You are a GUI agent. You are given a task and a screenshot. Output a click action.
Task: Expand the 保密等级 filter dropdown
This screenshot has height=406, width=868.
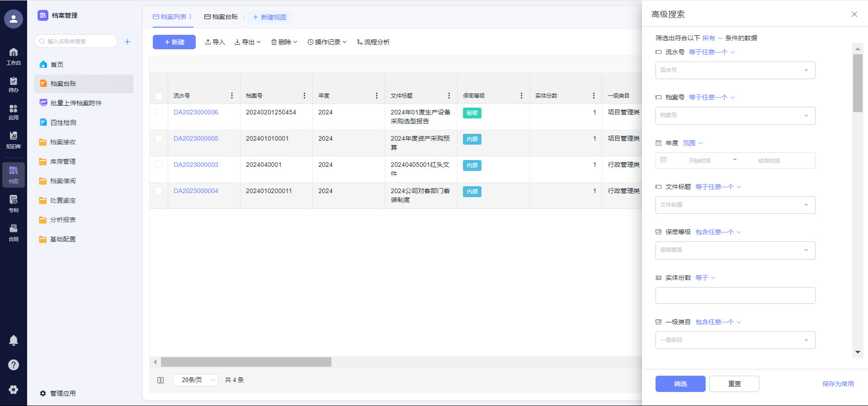click(x=735, y=250)
